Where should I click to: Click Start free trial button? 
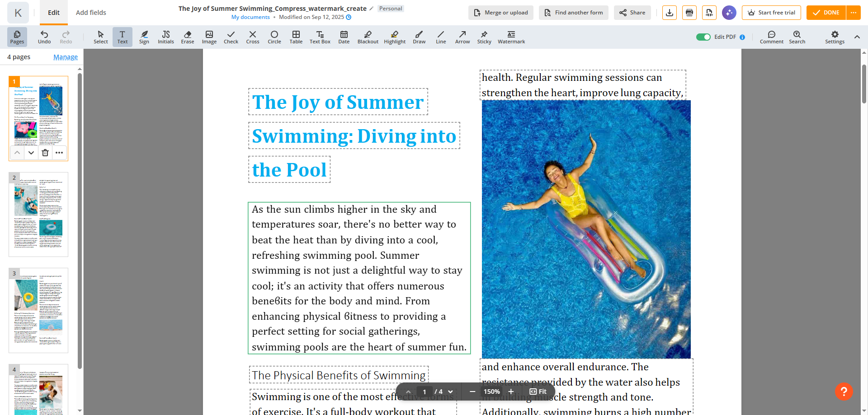(771, 13)
